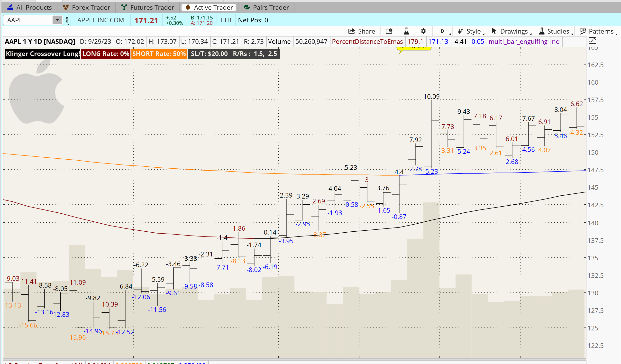Click the Net Pos: 0 field
This screenshot has width=621, height=364.
(253, 20)
